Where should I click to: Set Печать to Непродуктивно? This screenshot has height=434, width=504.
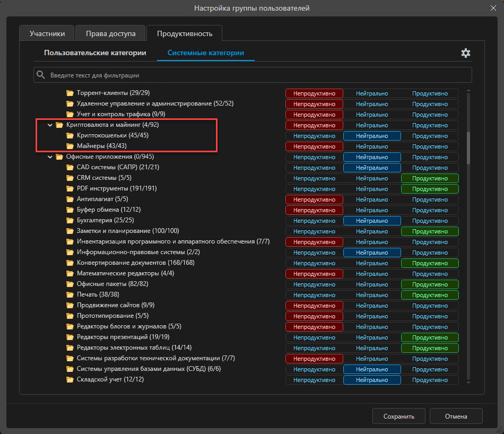pos(315,295)
